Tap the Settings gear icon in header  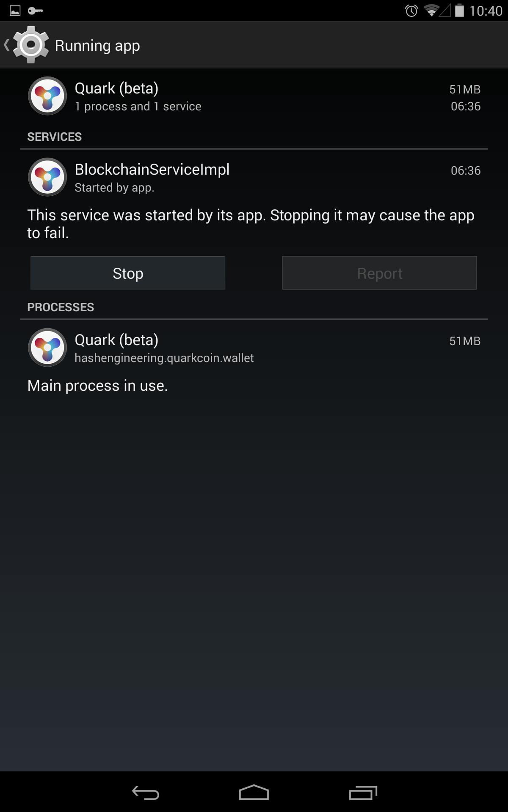(30, 45)
